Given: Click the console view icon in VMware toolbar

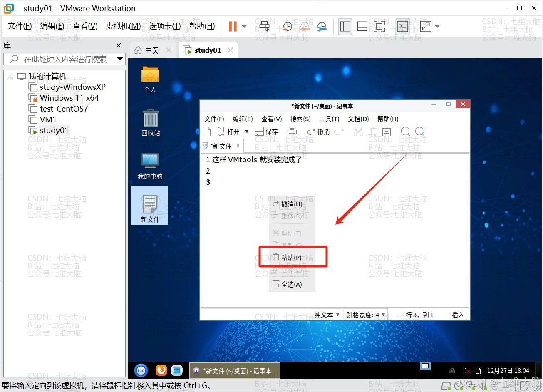Looking at the screenshot, I should click(402, 27).
